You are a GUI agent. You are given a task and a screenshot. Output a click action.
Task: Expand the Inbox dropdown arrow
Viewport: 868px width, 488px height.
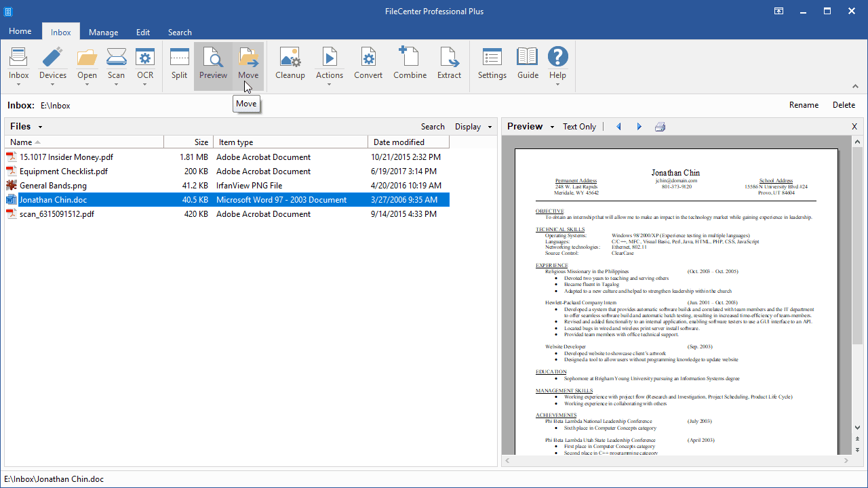point(18,85)
